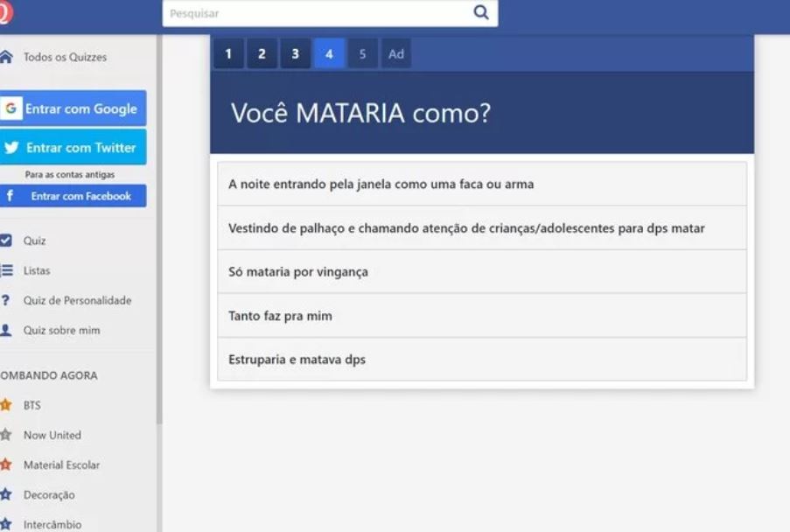Click the person icon for Quiz sobre mim

pos(6,330)
